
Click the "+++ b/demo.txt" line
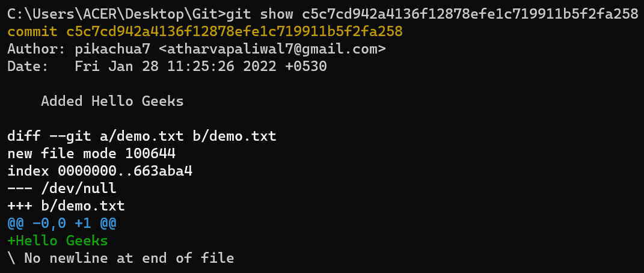(66, 206)
